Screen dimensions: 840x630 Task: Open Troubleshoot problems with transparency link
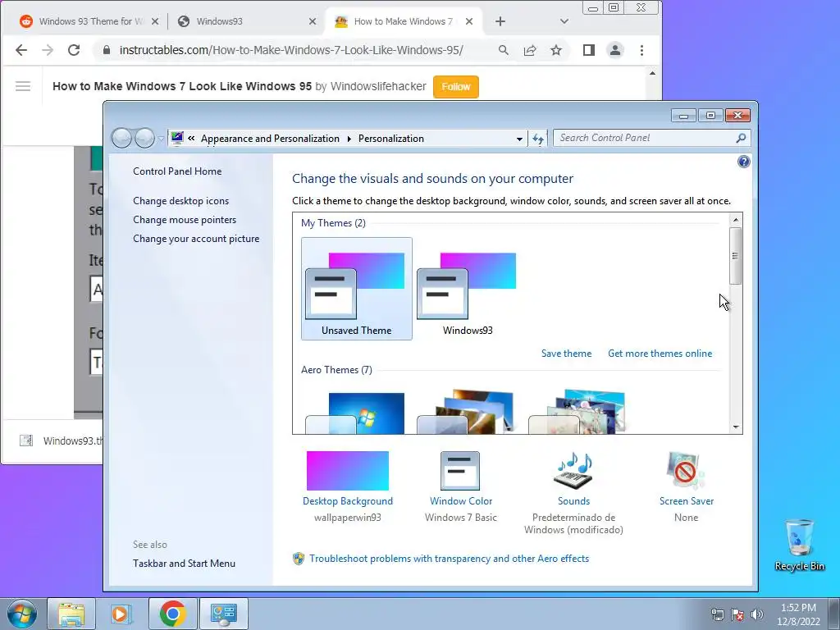click(449, 558)
